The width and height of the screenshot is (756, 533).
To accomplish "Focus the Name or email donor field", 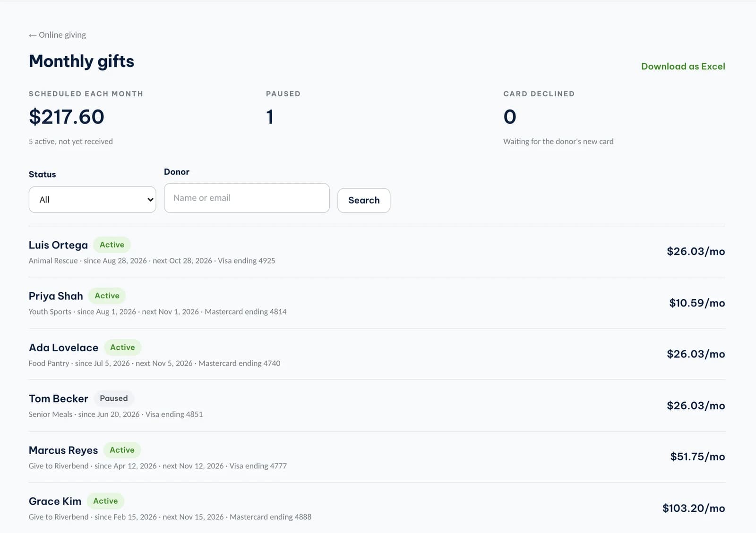I will [x=247, y=198].
